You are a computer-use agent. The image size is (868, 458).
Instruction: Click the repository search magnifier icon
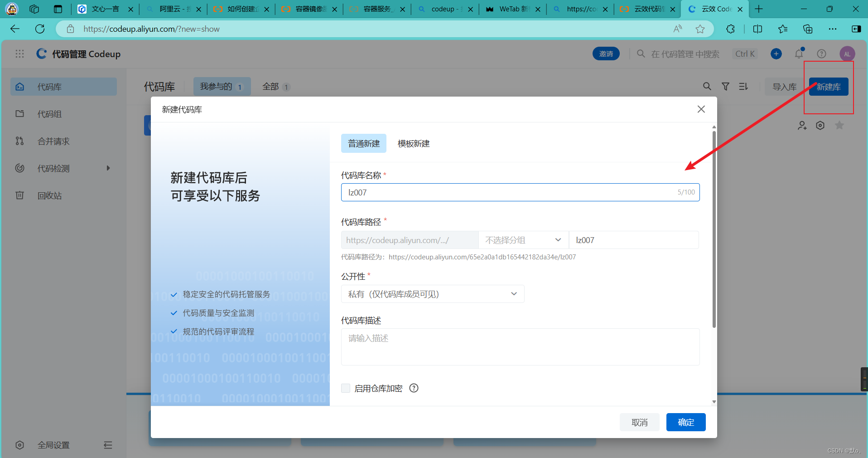tap(707, 87)
